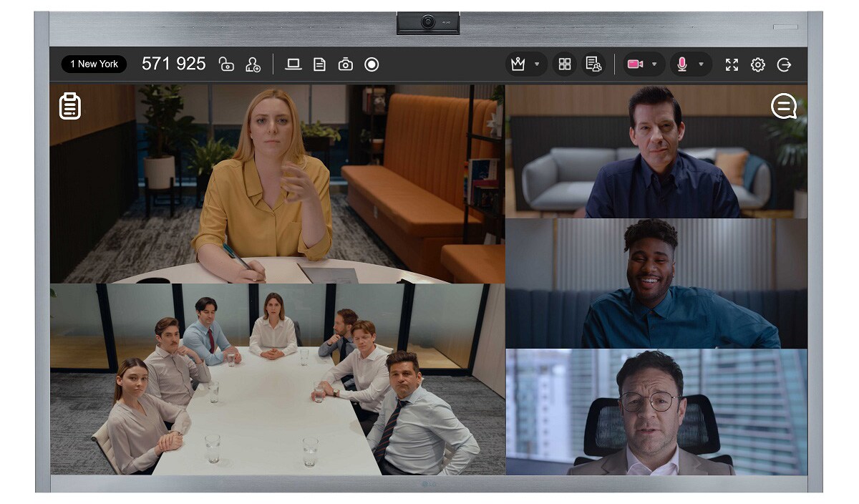This screenshot has height=504, width=859.
Task: Open the chat bubble icon
Action: [784, 107]
